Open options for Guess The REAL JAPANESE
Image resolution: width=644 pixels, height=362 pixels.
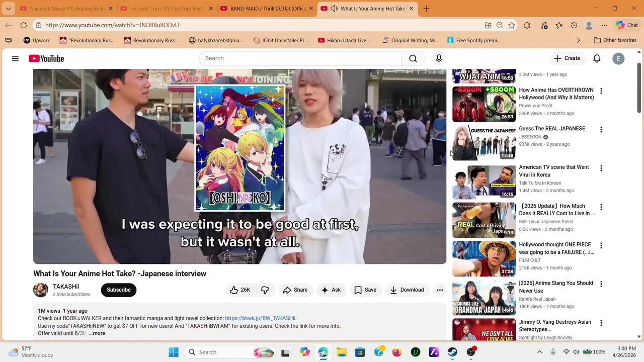coord(601,130)
